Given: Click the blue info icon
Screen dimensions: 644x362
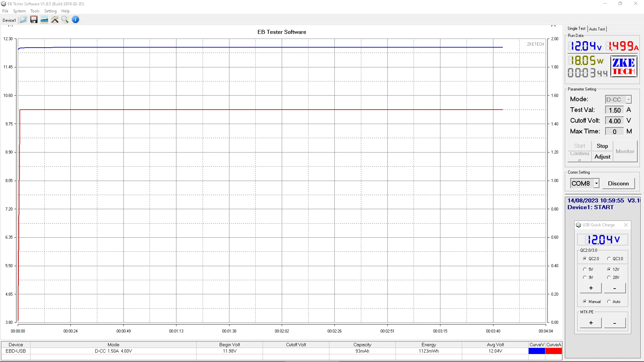Looking at the screenshot, I should [x=75, y=20].
